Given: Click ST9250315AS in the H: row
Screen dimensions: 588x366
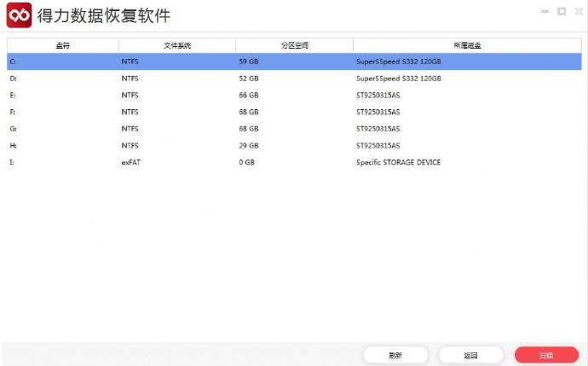Looking at the screenshot, I should pyautogui.click(x=378, y=146).
